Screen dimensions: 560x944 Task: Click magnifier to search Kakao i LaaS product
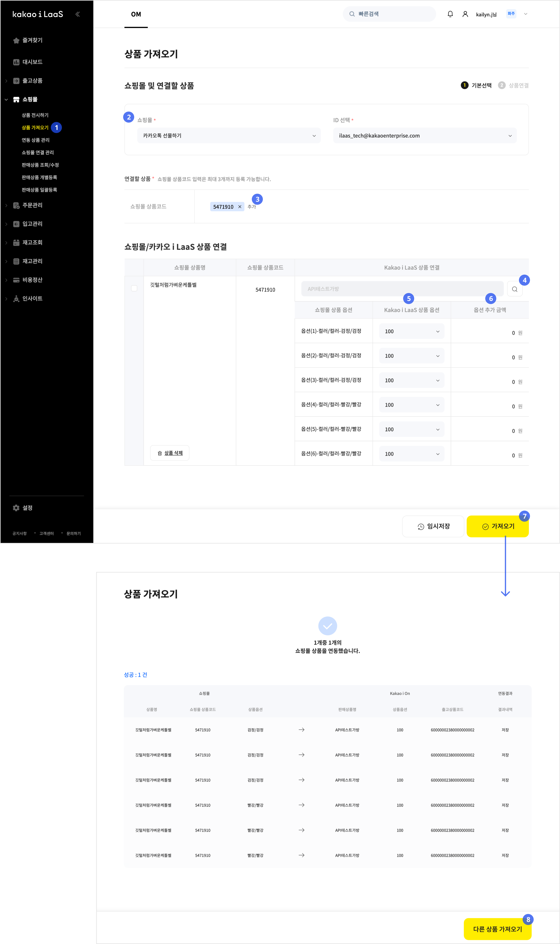point(514,289)
